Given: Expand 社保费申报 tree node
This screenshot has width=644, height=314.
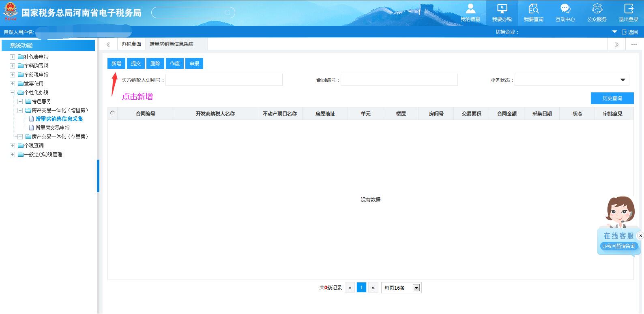Looking at the screenshot, I should tap(12, 57).
